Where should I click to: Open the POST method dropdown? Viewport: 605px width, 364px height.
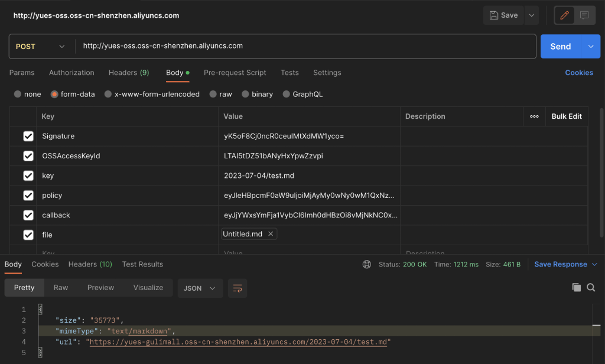click(40, 46)
